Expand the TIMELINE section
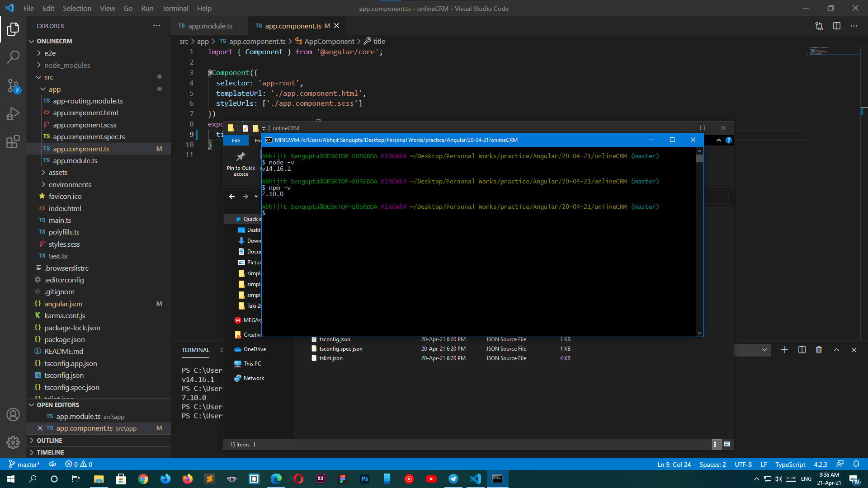Image resolution: width=868 pixels, height=488 pixels. click(x=50, y=452)
